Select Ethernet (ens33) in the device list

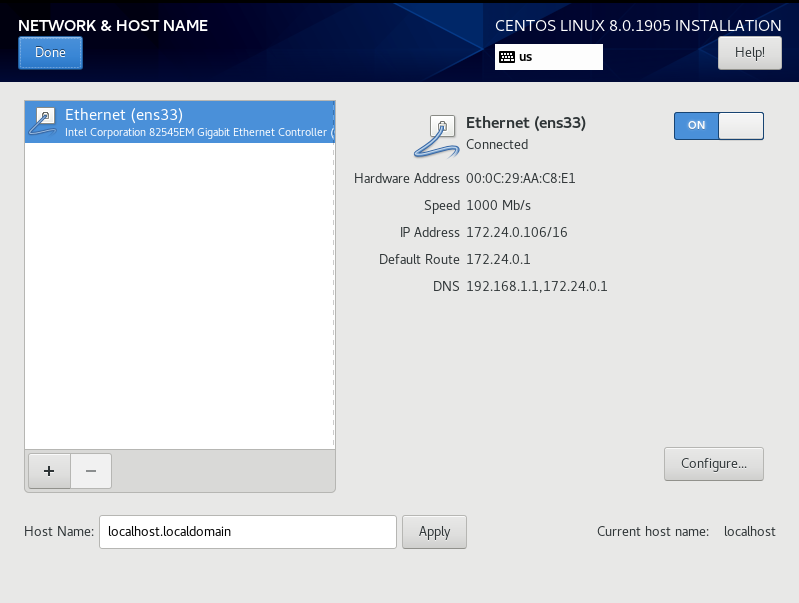[179, 122]
